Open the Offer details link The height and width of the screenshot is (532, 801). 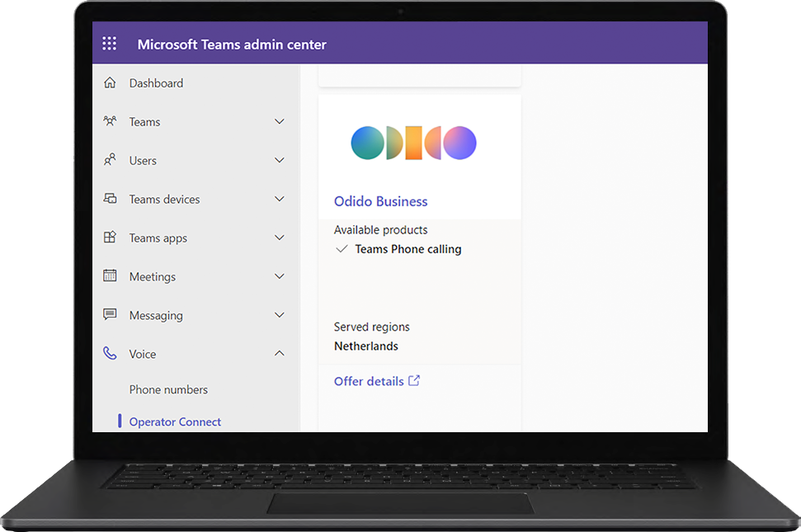[369, 381]
